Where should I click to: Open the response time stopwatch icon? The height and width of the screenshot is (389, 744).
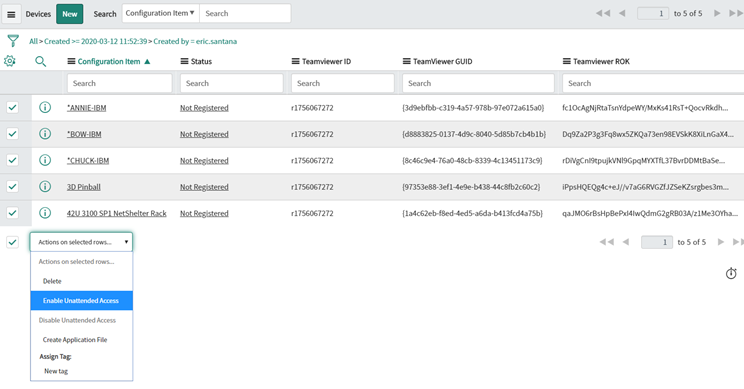tap(731, 273)
